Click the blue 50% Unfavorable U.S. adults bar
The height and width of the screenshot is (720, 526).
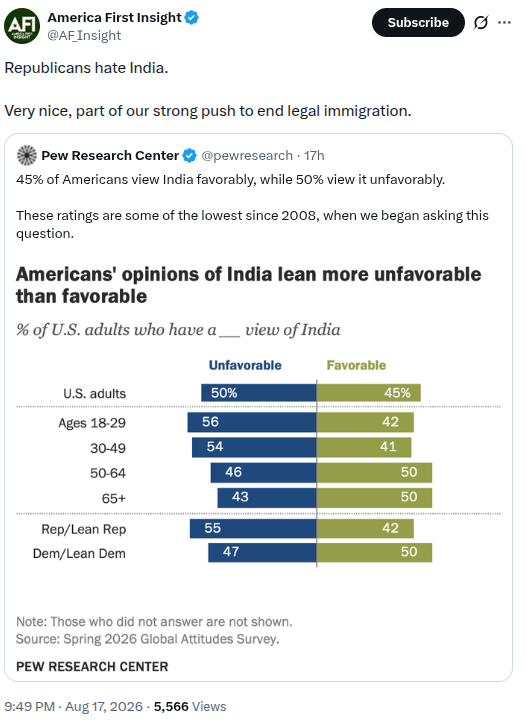pyautogui.click(x=259, y=393)
